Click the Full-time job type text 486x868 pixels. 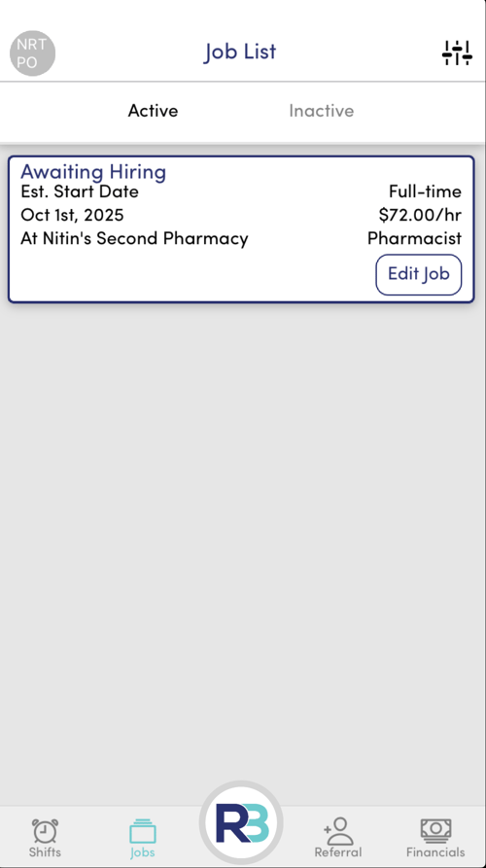(425, 191)
